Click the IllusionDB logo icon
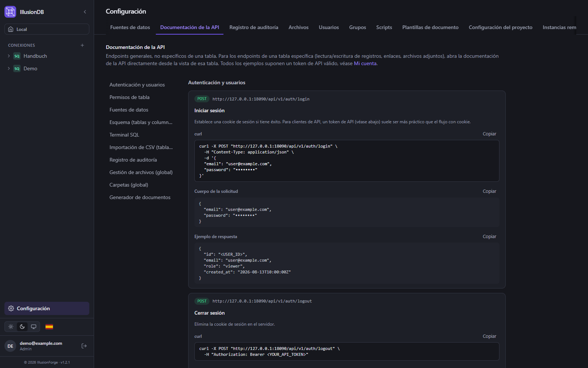Screen dimensions: 588x368 pyautogui.click(x=10, y=12)
